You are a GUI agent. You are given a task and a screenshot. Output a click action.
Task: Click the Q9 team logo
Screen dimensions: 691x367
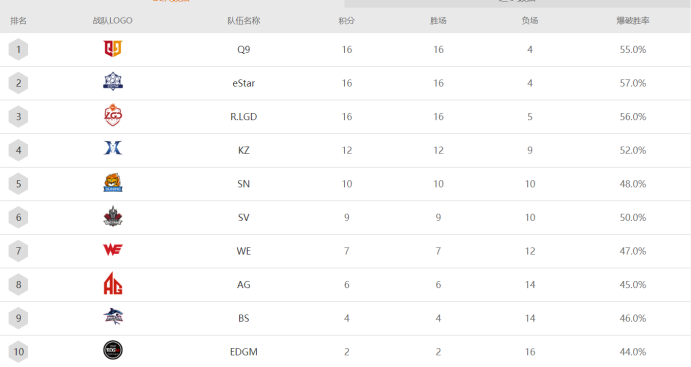pyautogui.click(x=113, y=48)
